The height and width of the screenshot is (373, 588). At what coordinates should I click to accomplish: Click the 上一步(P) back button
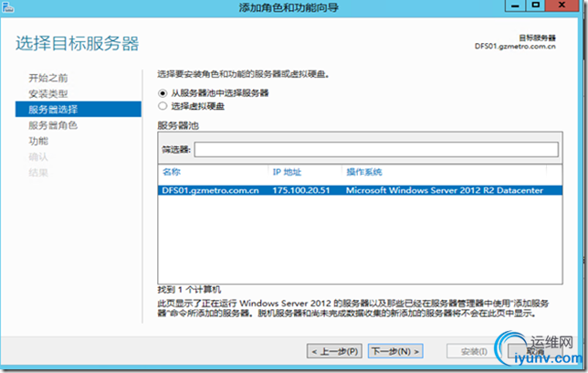pyautogui.click(x=334, y=351)
